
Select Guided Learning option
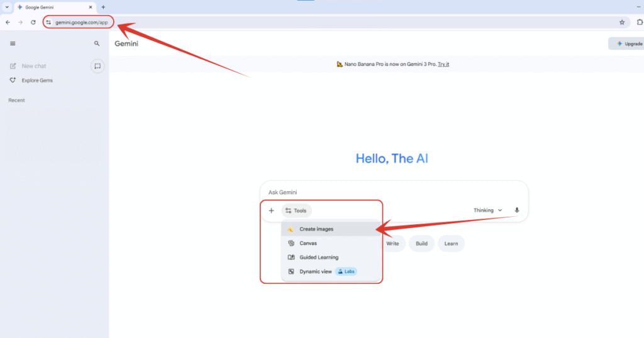coord(318,258)
